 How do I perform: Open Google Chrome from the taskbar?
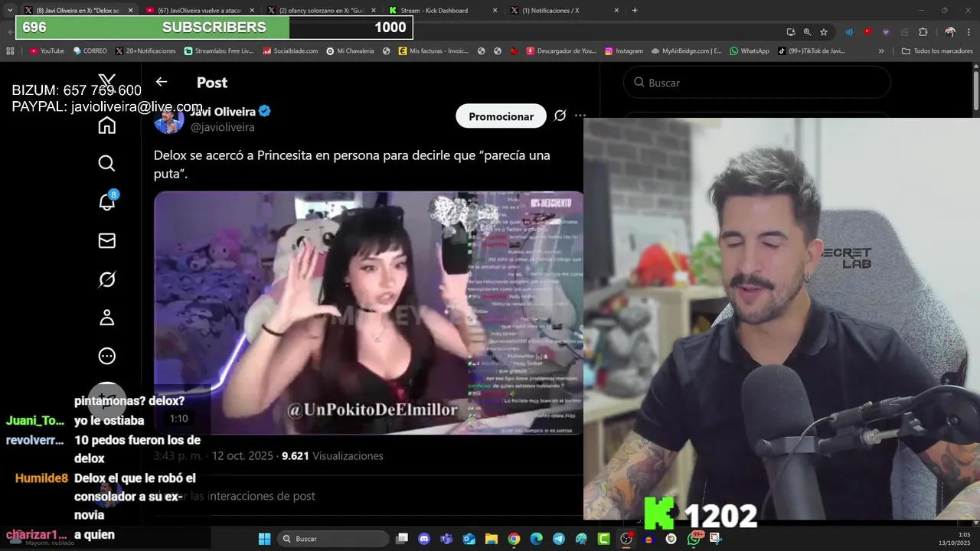point(514,539)
